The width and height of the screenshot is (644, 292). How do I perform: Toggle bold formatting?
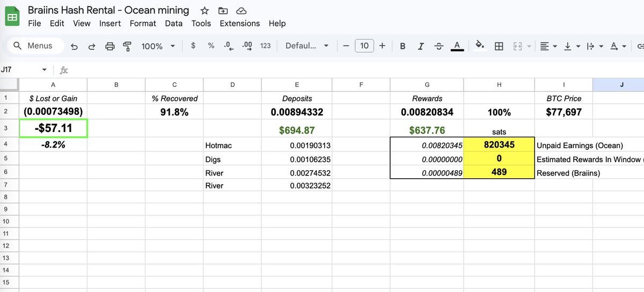402,46
